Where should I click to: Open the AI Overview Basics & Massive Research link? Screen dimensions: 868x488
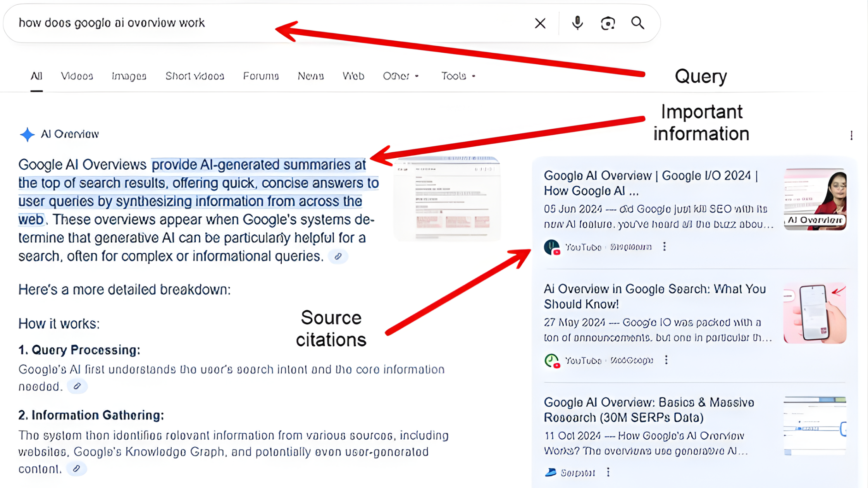(649, 410)
